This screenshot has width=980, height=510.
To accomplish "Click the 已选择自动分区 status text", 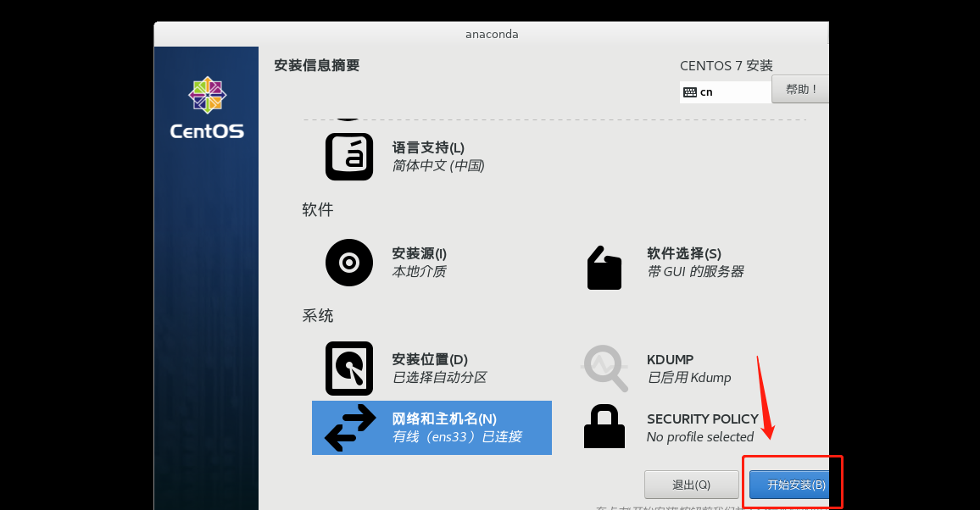I will [439, 378].
